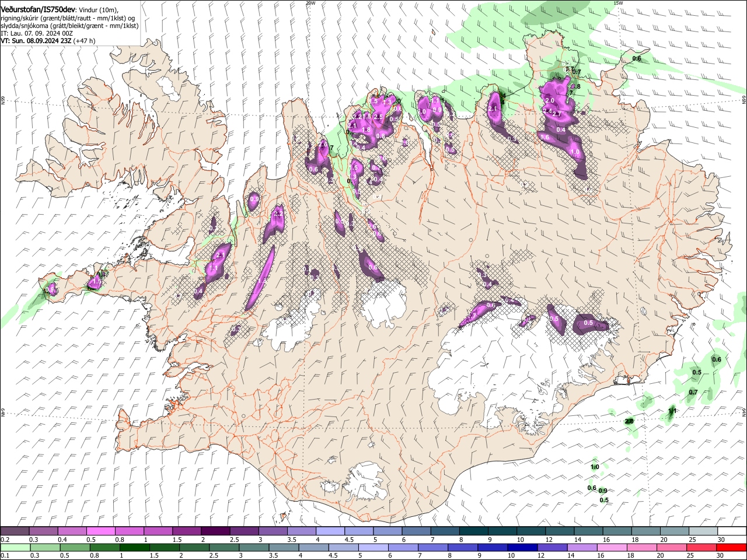Pick light gray upper swatch between 20 and 25
Image resolution: width=747 pixels, height=560 pixels.
click(674, 531)
